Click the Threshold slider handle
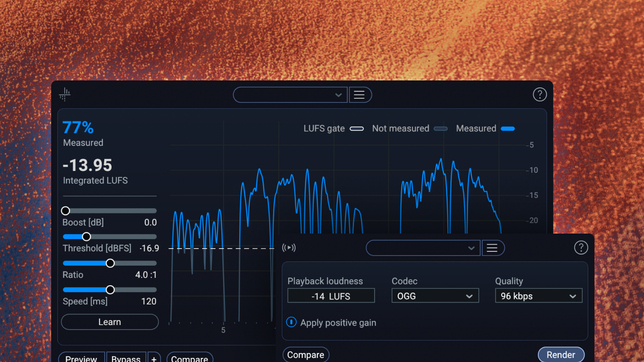The image size is (644, 362). pos(86,237)
